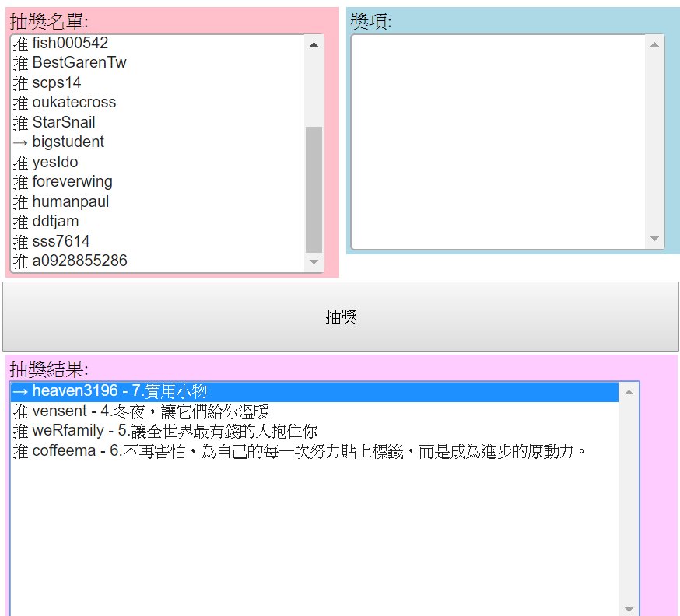The height and width of the screenshot is (616, 680).
Task: Select ddtjam in the lottery list
Action: pyautogui.click(x=158, y=221)
